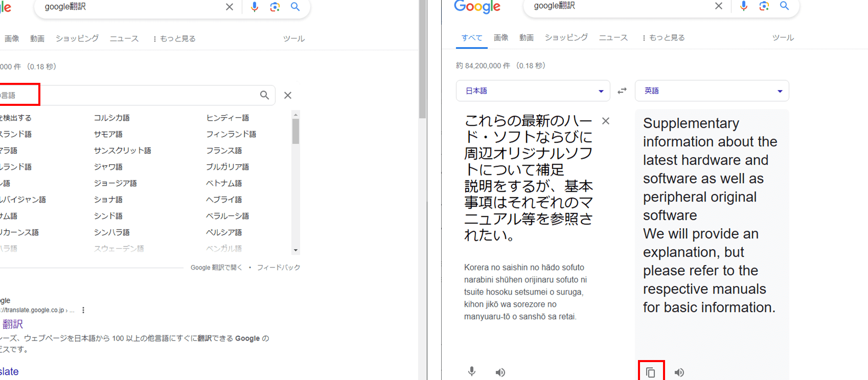This screenshot has width=868, height=380.
Task: Select ショッピング tab in left window
Action: (77, 38)
